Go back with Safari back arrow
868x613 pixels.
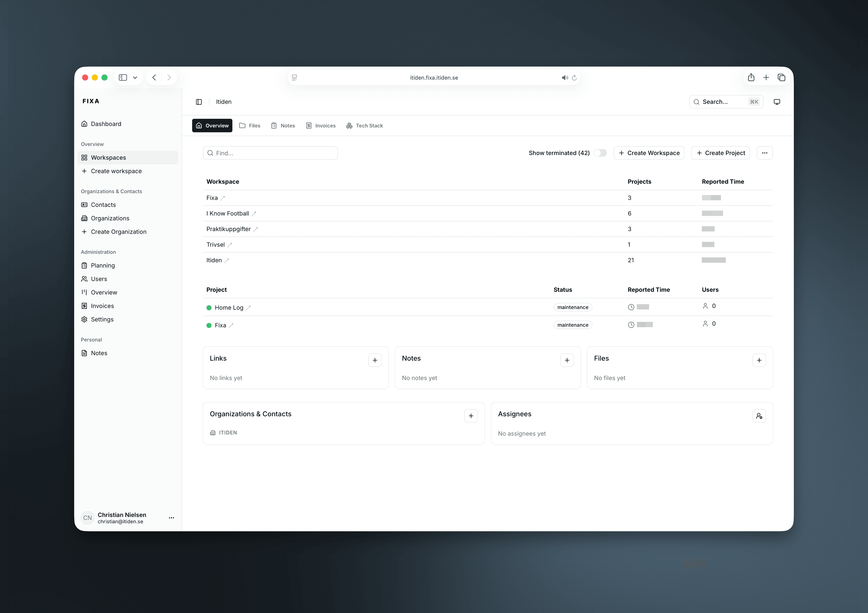click(x=154, y=78)
